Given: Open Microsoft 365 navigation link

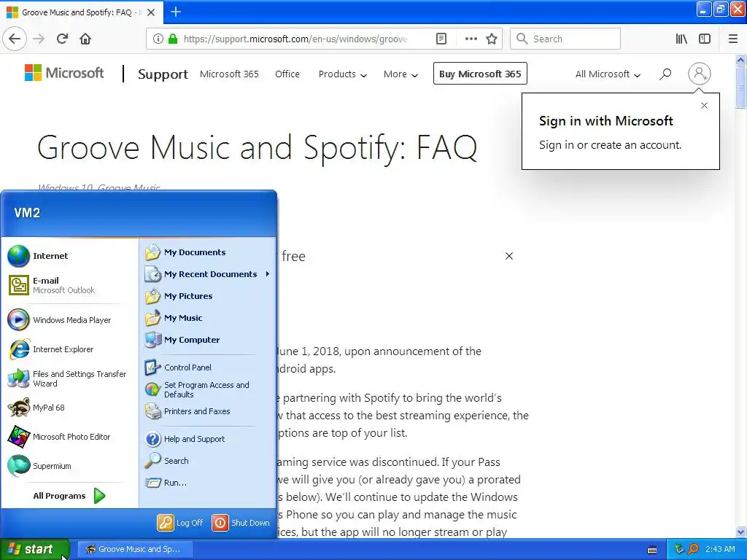Looking at the screenshot, I should [x=229, y=74].
